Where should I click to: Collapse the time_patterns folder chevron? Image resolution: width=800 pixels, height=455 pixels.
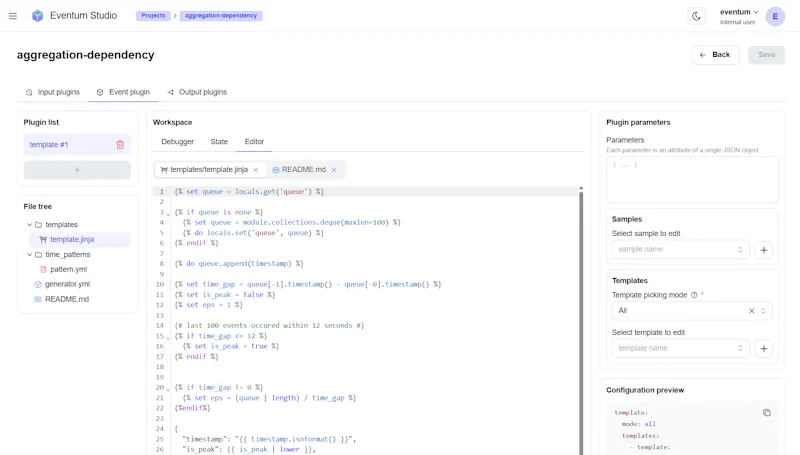[x=30, y=255]
